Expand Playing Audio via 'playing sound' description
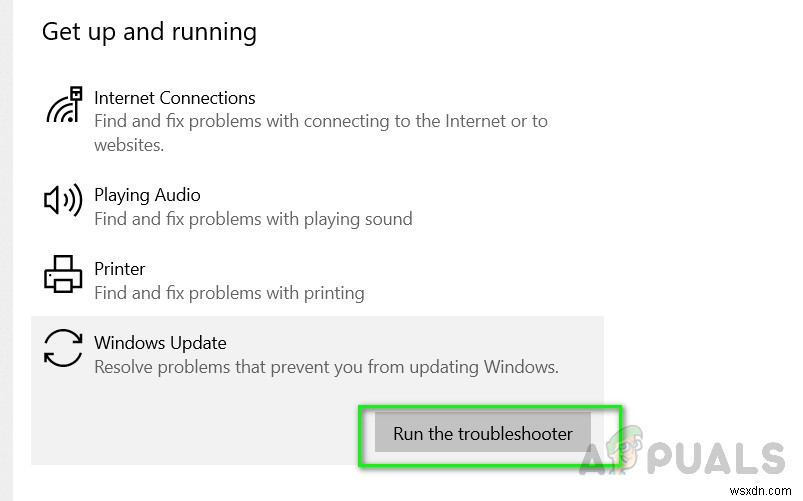The height and width of the screenshot is (501, 803). (x=252, y=218)
